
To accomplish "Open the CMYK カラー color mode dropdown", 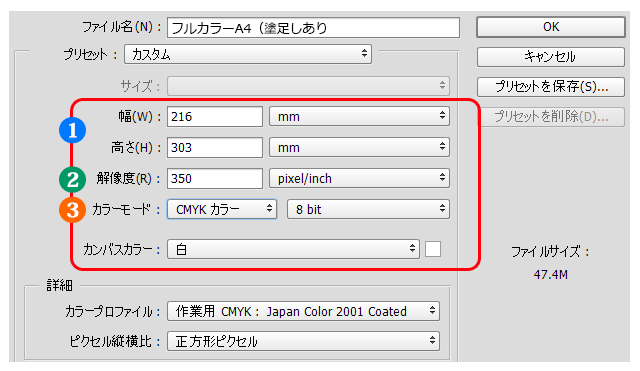I will tap(222, 209).
